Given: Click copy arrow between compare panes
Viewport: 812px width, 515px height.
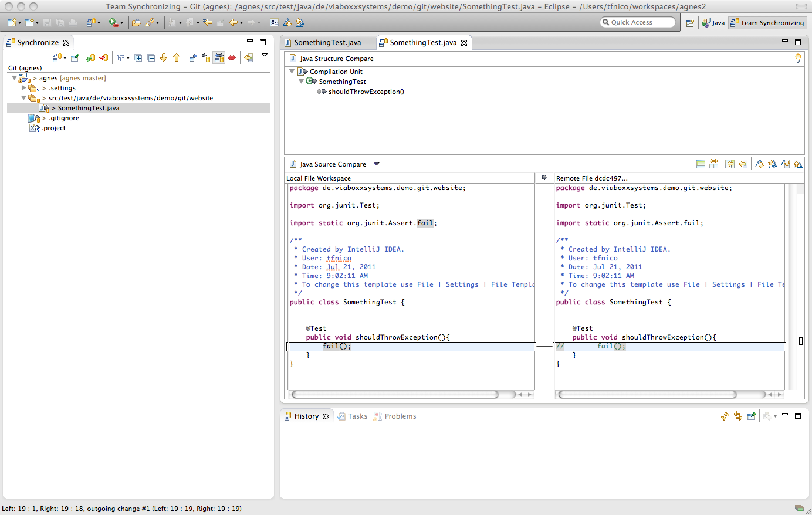Looking at the screenshot, I should [x=544, y=178].
